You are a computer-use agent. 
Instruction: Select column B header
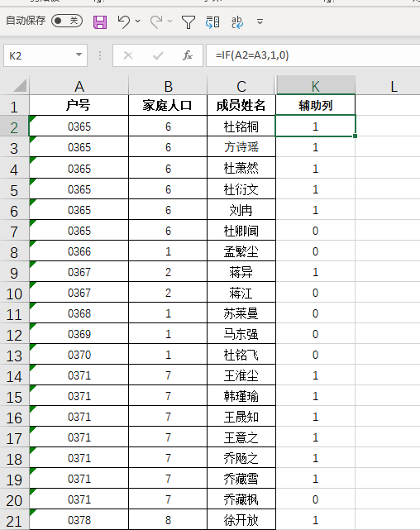coord(168,87)
